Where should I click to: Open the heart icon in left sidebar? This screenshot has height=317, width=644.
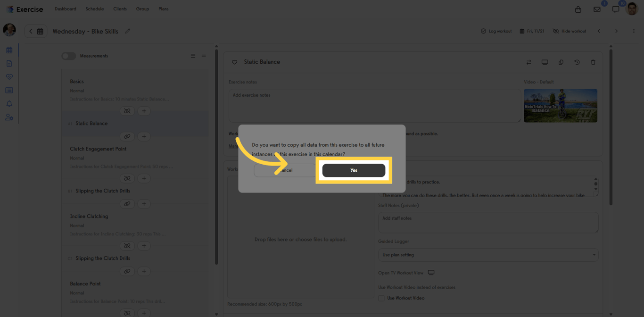pos(9,77)
